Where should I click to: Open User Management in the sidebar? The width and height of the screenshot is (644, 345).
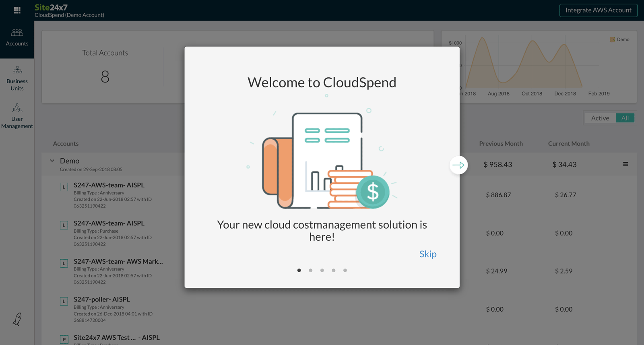coord(17,116)
